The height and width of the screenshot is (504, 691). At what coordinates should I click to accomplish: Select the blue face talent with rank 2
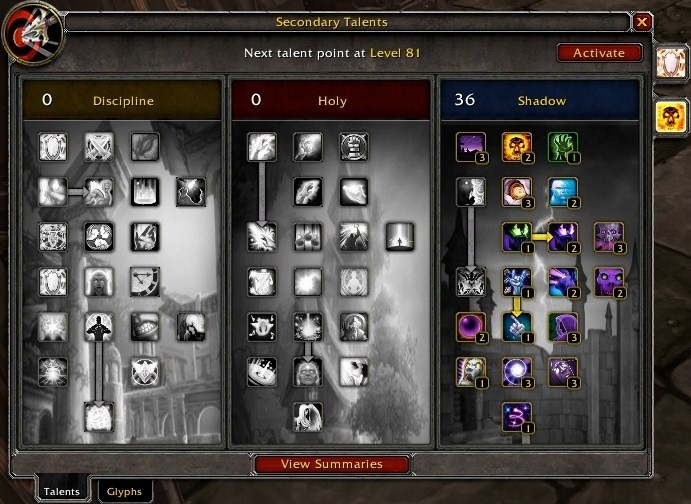[563, 192]
